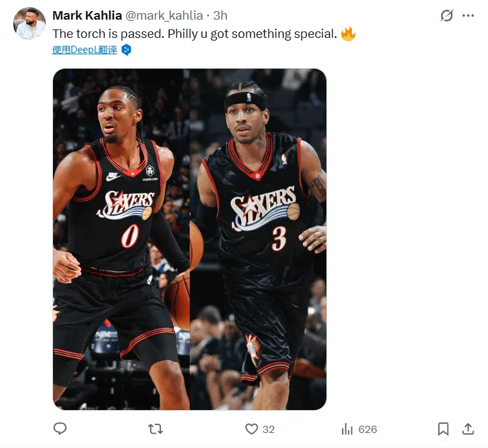Image resolution: width=488 pixels, height=448 pixels.
Task: Click the 626 views count
Action: [368, 430]
